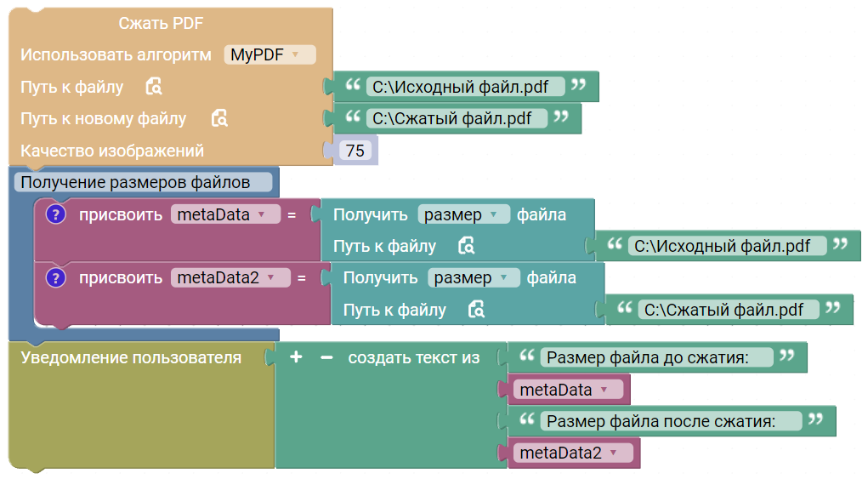Click 'Получить' label in metaData2 row block
This screenshot has height=479, width=868.
click(380, 277)
